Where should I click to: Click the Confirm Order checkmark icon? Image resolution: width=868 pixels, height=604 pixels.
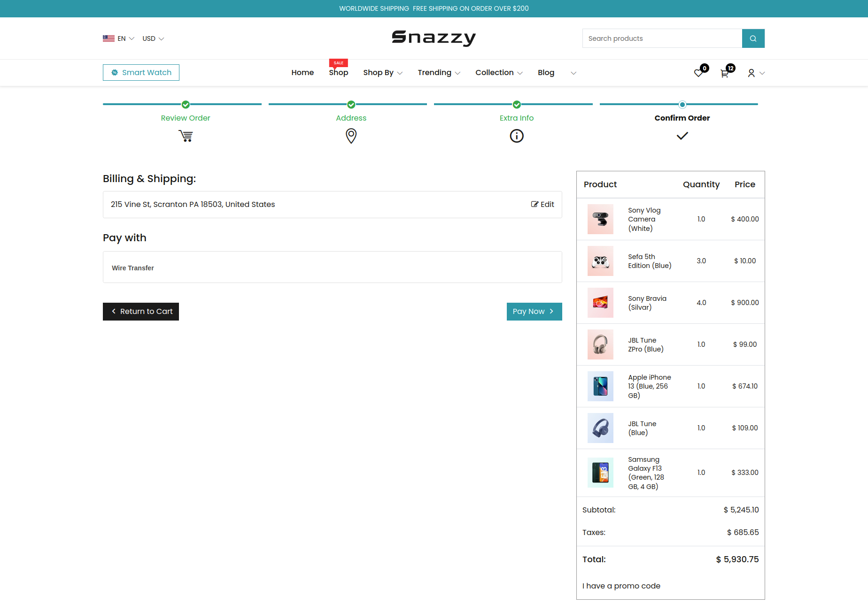[682, 136]
